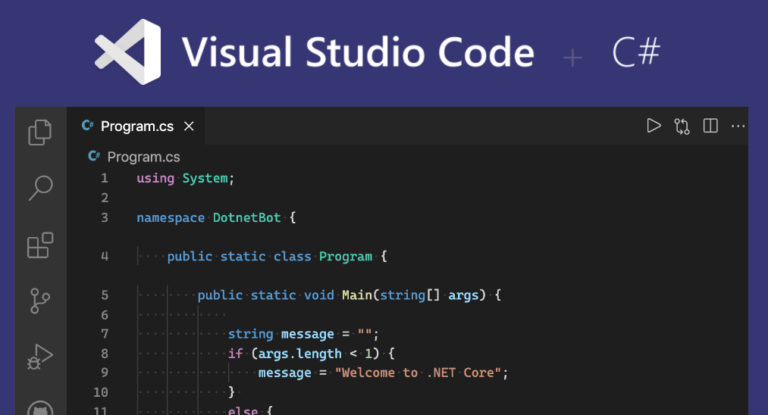Click the C# file icon in breadcrumb

(94, 156)
